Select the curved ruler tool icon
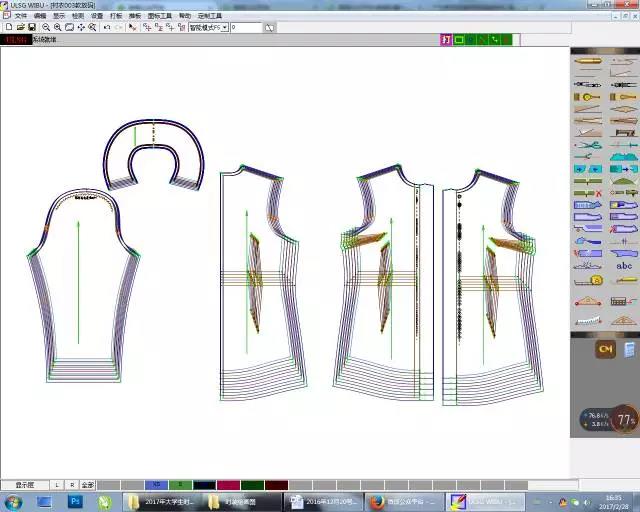This screenshot has width=640, height=512. tap(588, 320)
